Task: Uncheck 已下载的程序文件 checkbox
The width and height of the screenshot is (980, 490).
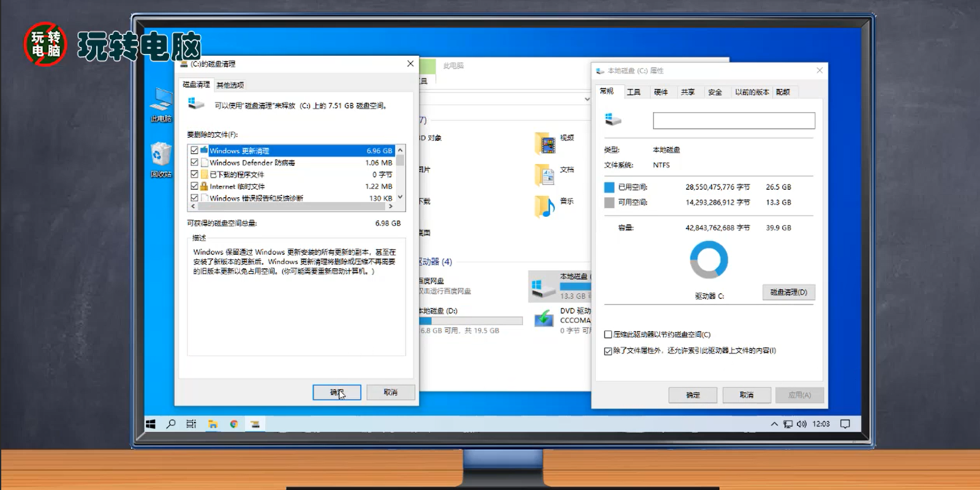Action: 194,175
